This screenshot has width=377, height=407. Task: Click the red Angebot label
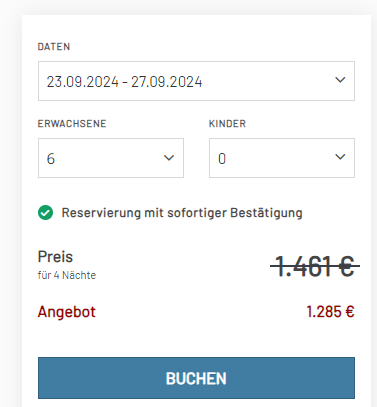(67, 312)
